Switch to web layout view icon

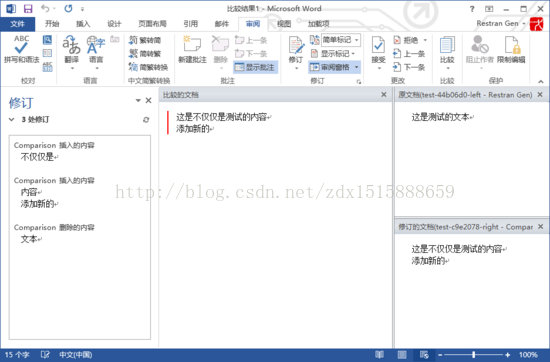point(424,355)
